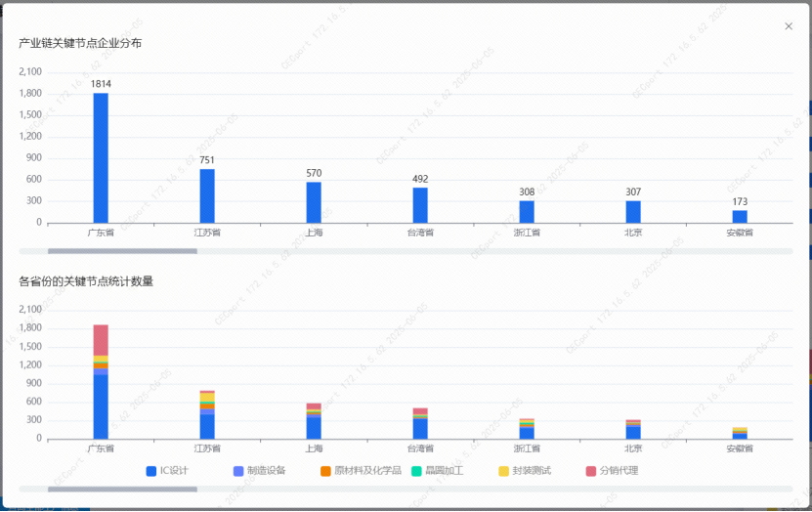
Task: Click the 173 value label above 安徽省
Action: coord(740,201)
